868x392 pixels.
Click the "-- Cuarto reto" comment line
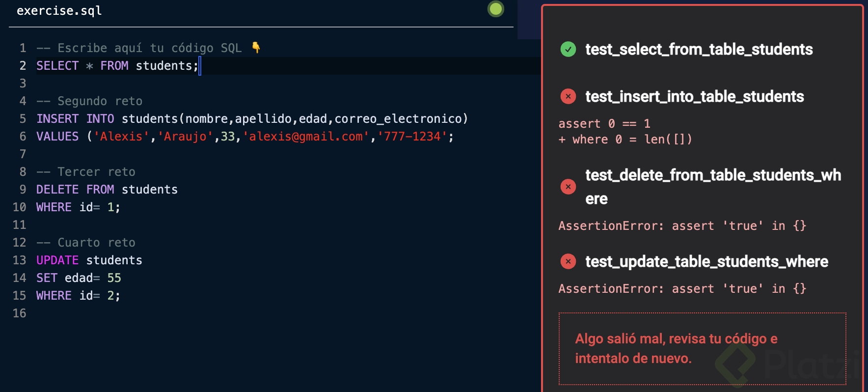point(86,243)
